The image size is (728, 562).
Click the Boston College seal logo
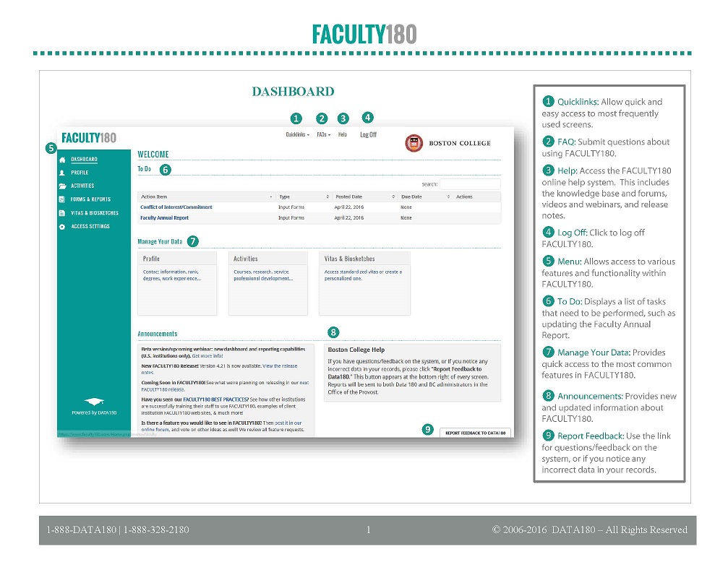pyautogui.click(x=414, y=143)
